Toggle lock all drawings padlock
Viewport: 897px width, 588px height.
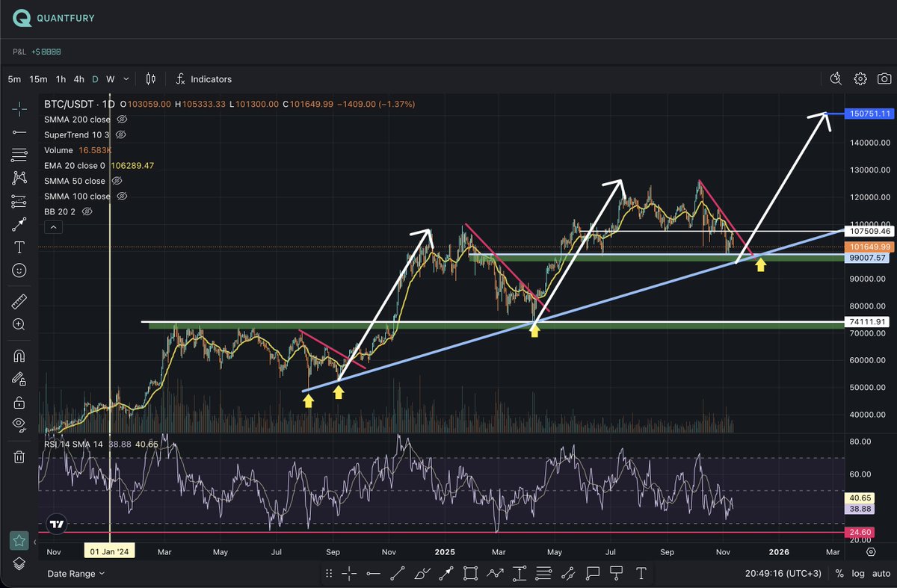click(x=19, y=403)
